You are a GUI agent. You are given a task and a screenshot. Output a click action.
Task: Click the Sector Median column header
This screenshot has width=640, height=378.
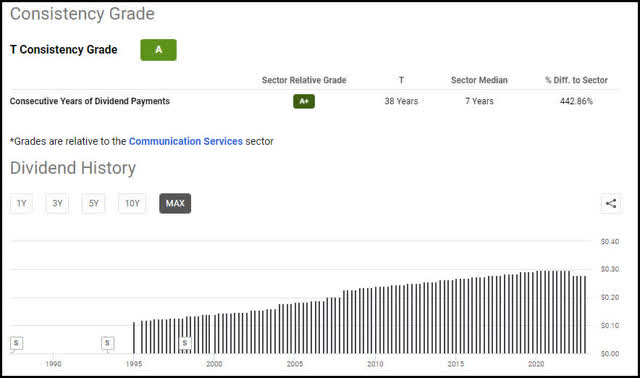479,80
